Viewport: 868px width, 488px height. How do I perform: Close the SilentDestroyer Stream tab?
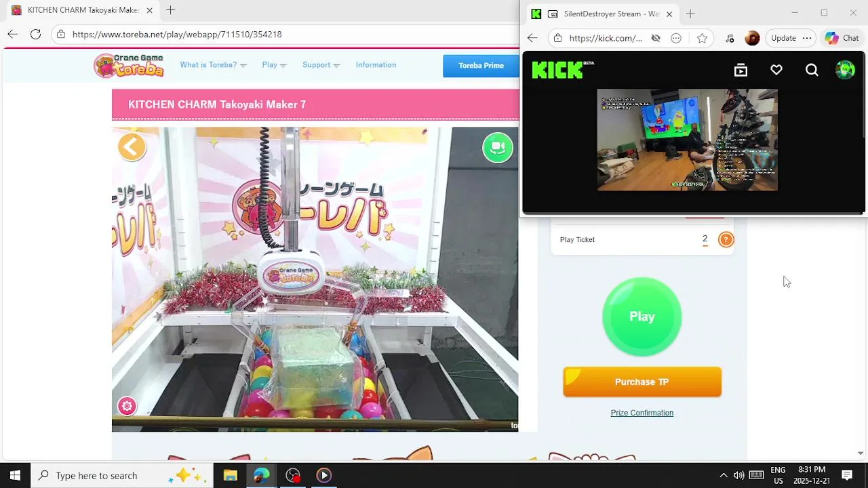669,14
